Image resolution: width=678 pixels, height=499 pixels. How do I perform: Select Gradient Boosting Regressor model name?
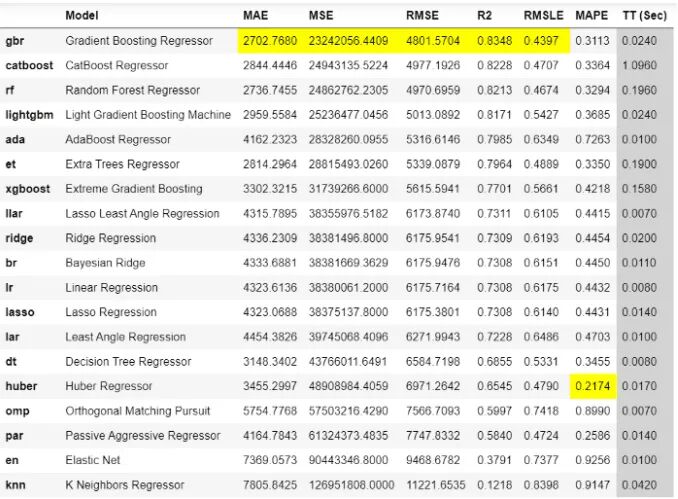[139, 41]
